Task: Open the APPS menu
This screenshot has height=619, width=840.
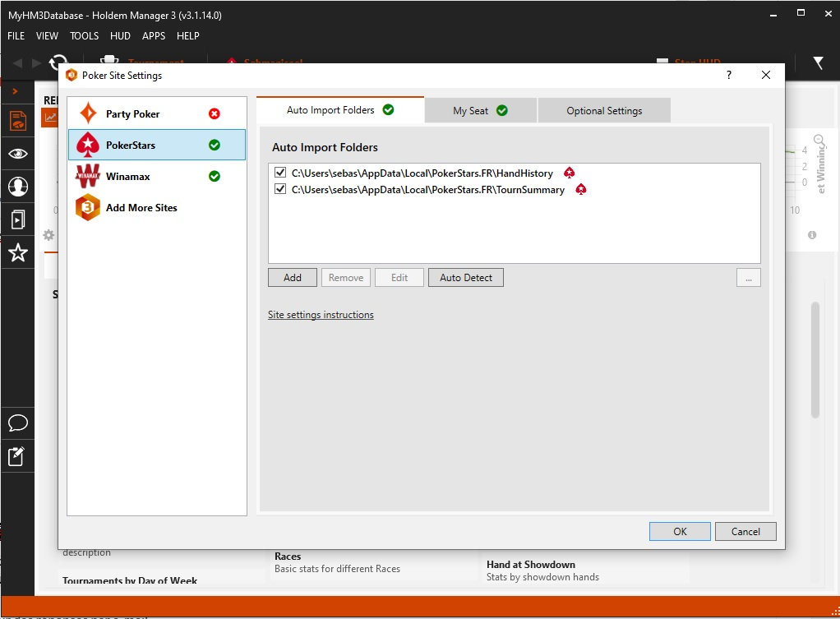Action: (x=154, y=36)
